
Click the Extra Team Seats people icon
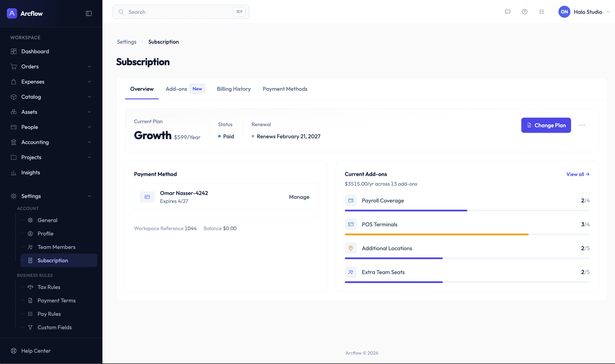[x=351, y=272]
